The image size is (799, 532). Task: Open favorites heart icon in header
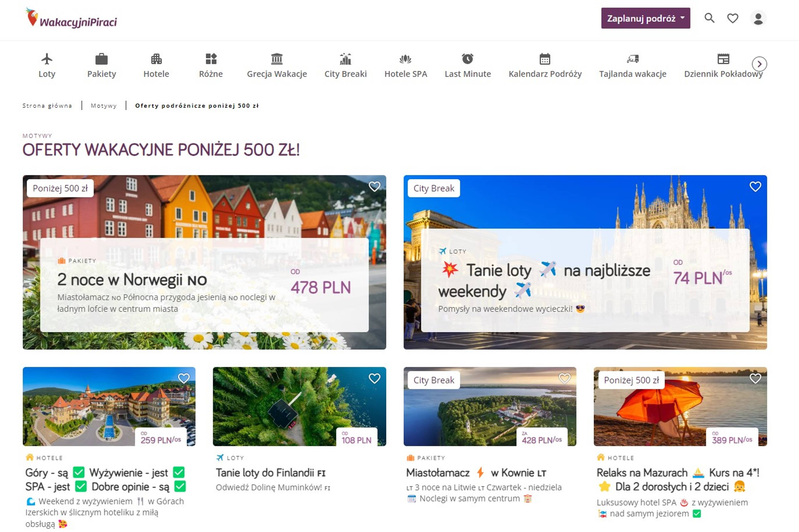[x=732, y=18]
